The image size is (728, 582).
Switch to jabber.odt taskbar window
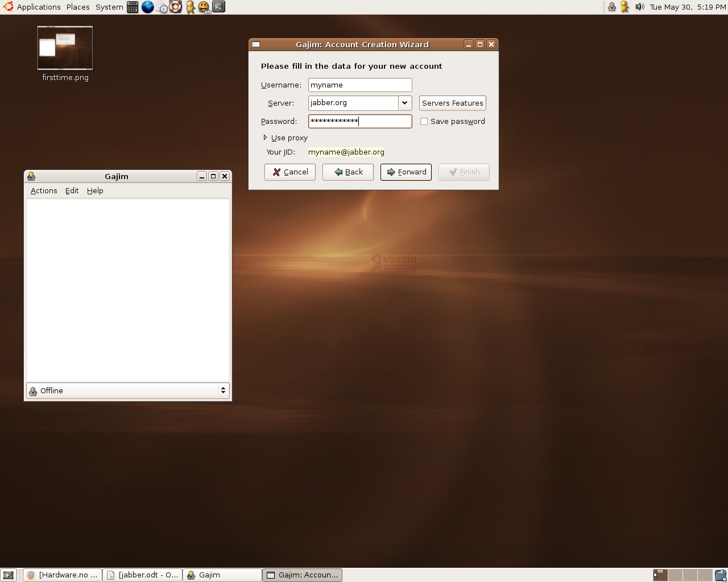143,575
